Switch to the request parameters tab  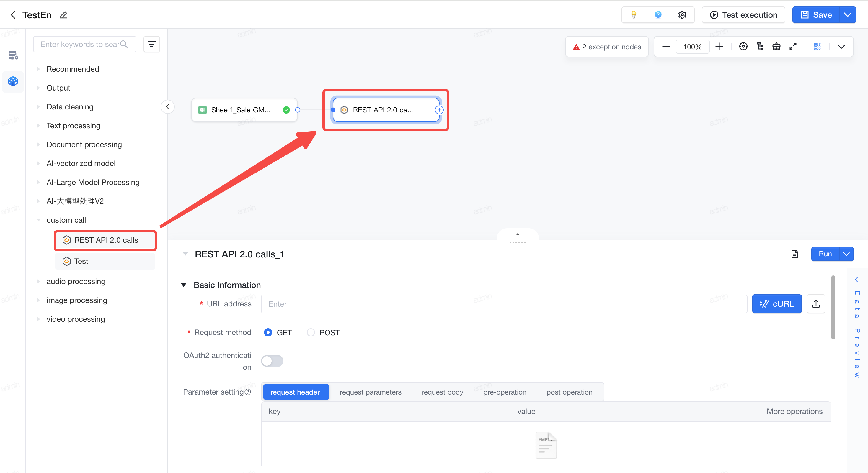pos(370,392)
